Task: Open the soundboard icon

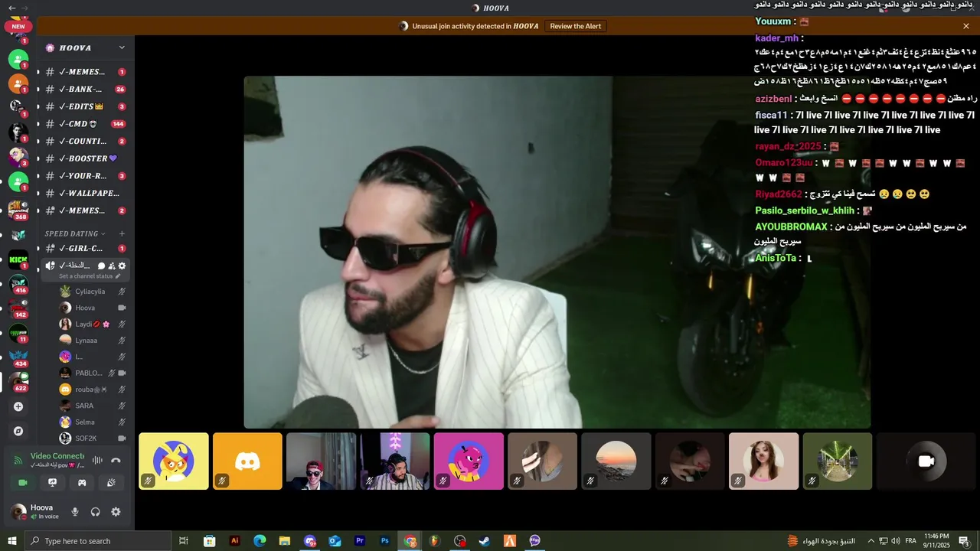Action: tap(111, 483)
